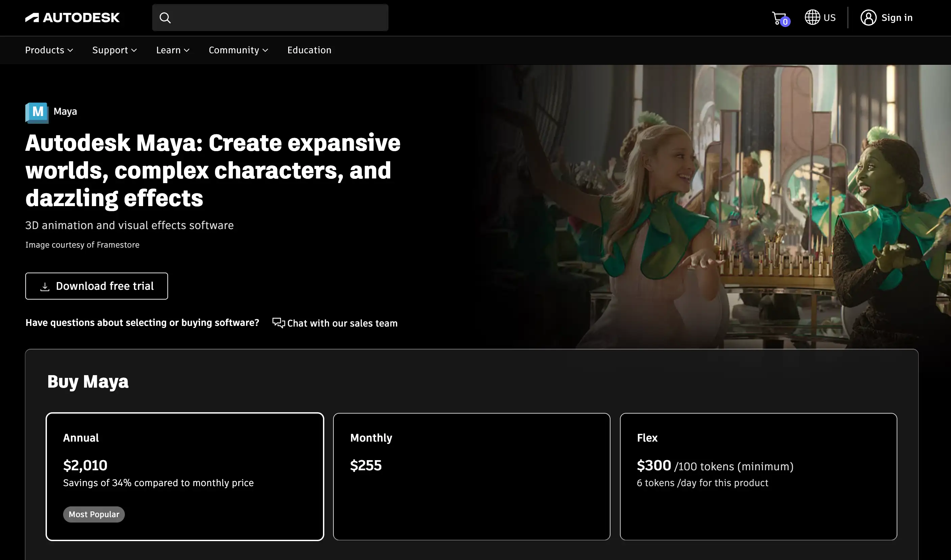Click the Most Popular badge
This screenshot has height=560, width=951.
(94, 514)
